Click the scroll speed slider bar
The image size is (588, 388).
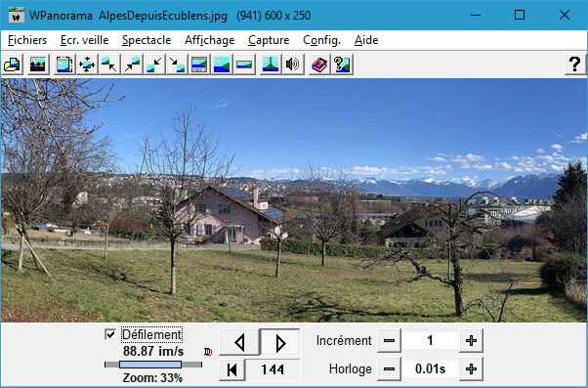(x=153, y=365)
